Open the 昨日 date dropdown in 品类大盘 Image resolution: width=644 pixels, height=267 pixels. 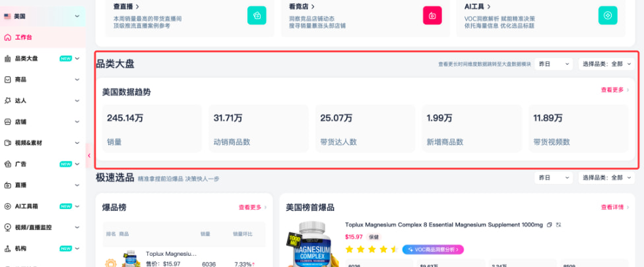coord(554,64)
